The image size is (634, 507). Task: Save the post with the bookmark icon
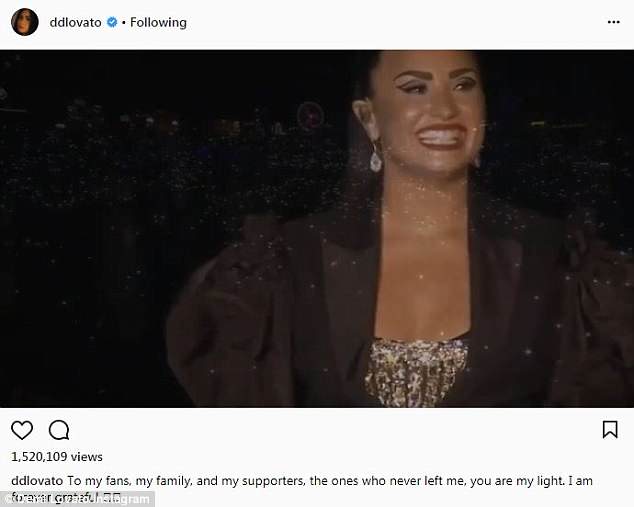[x=609, y=430]
